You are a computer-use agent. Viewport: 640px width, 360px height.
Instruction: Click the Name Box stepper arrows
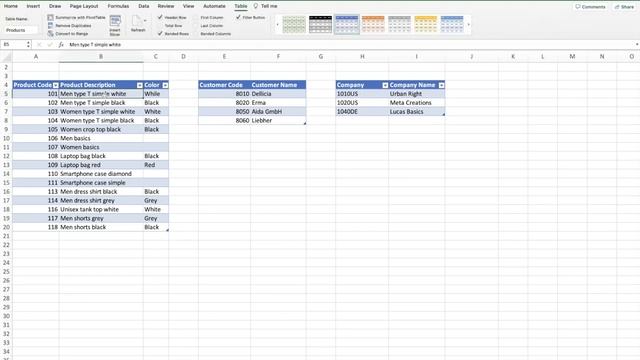tap(28, 44)
